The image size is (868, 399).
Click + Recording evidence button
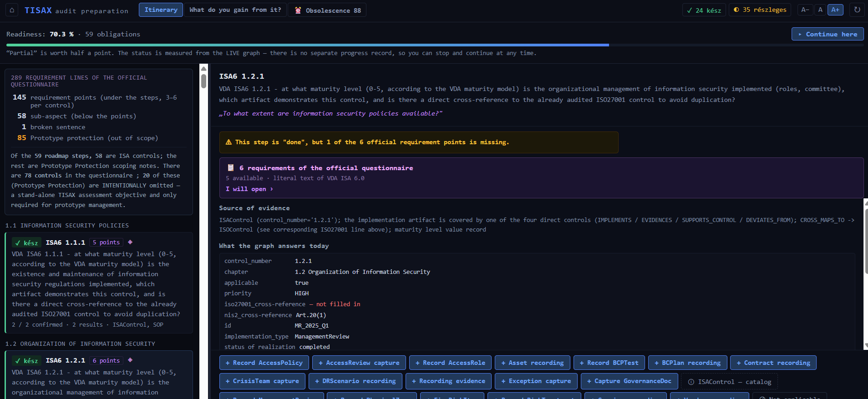pos(448,381)
